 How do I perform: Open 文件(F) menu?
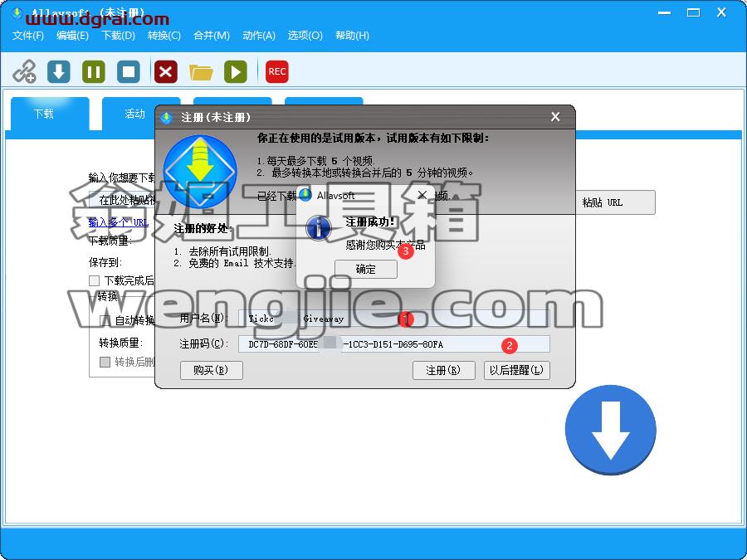(x=28, y=35)
